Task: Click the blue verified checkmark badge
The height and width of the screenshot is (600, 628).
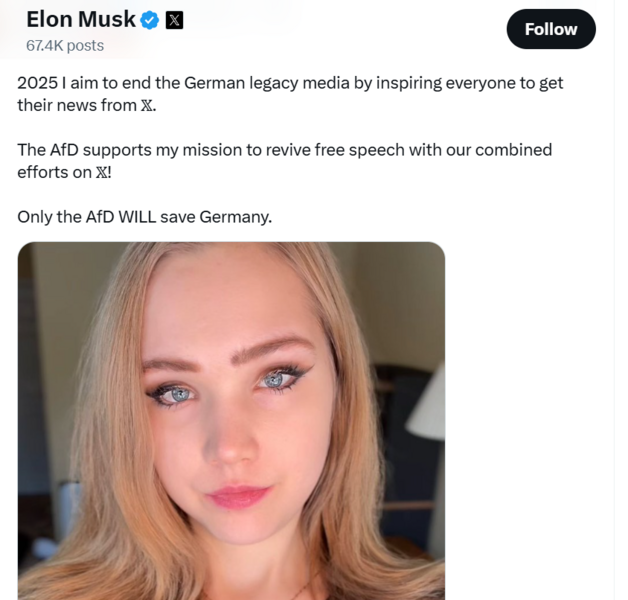Action: [150, 20]
